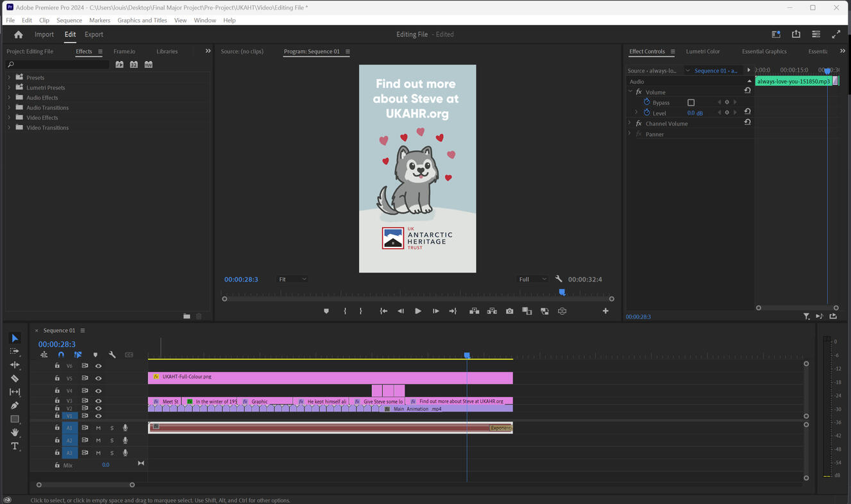Viewport: 851px width, 504px height.
Task: Open the Sequence menu
Action: pos(69,21)
